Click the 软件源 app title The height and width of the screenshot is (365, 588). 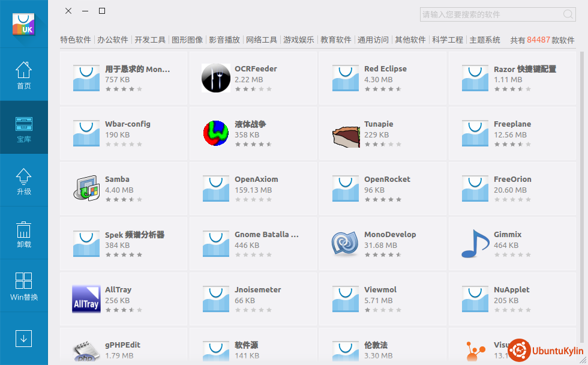(x=247, y=345)
